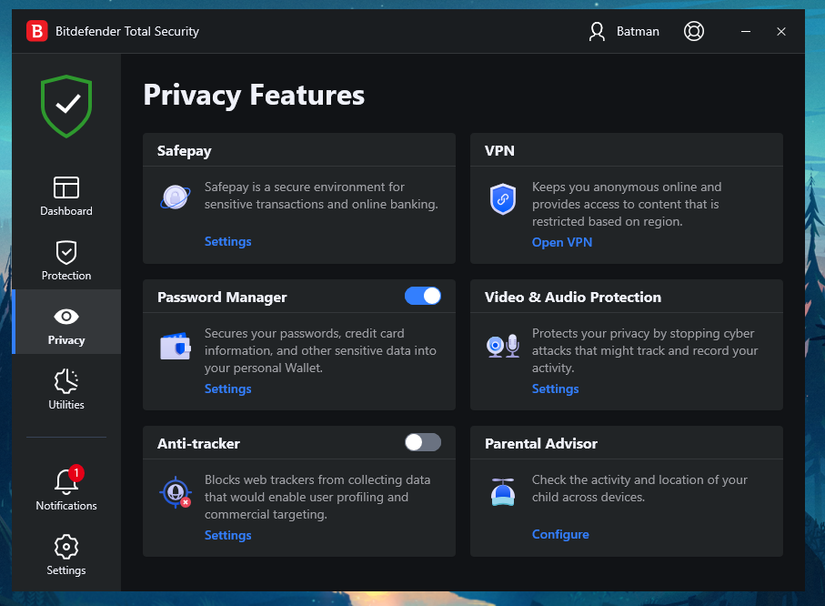Open the Batman user account icon
825x606 pixels.
click(597, 32)
